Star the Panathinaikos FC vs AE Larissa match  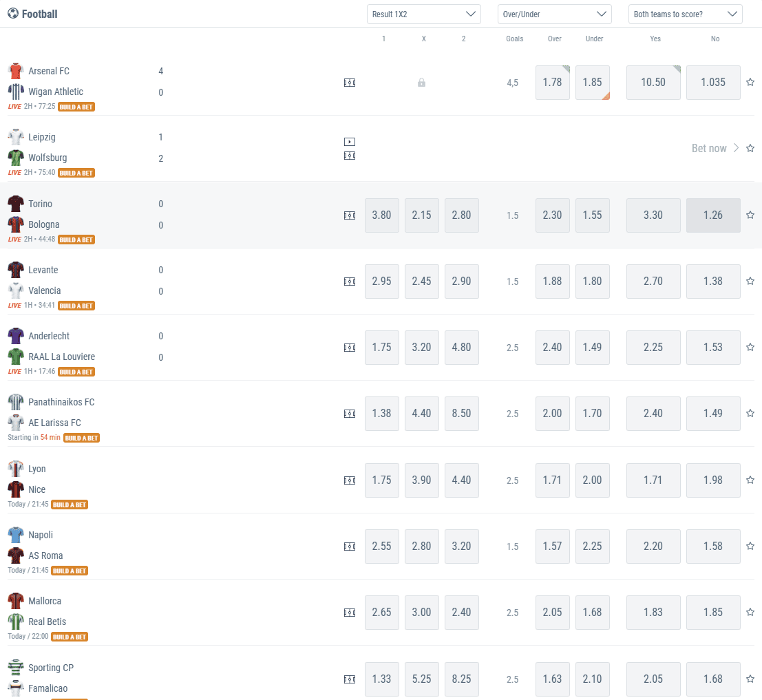750,413
